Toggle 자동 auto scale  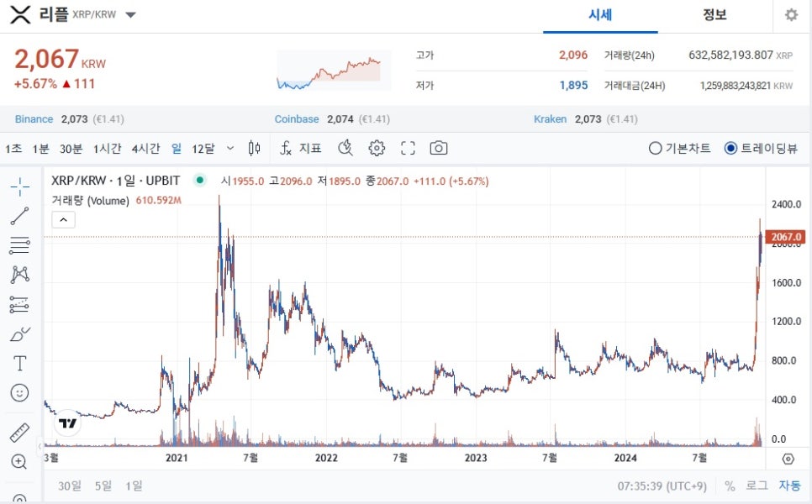click(x=790, y=486)
